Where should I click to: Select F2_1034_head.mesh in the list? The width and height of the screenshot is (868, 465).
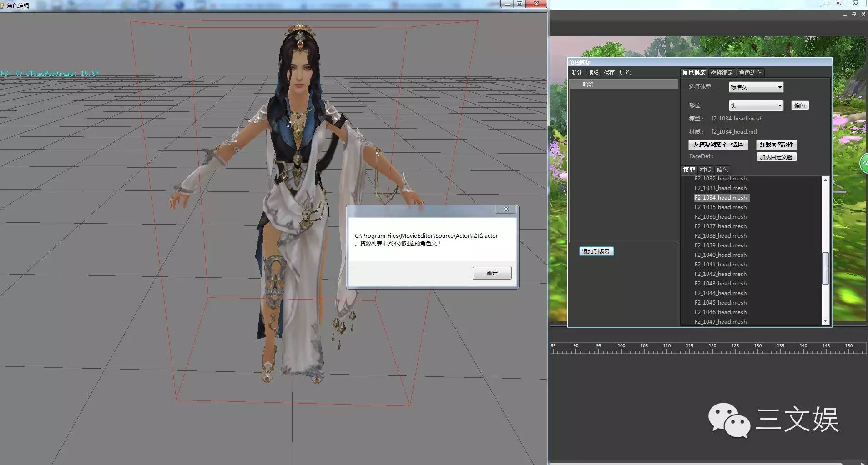721,198
